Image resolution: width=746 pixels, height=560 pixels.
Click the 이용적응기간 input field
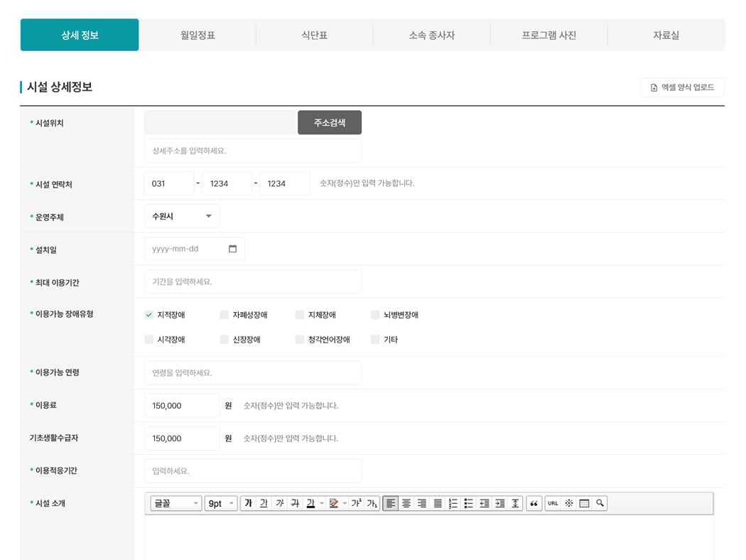point(253,471)
